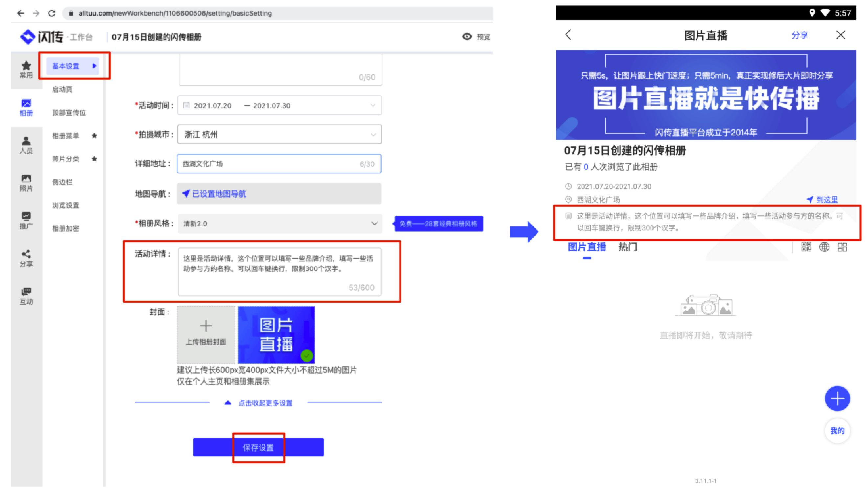Click the 详细地址 input field
The width and height of the screenshot is (868, 493).
[x=279, y=164]
